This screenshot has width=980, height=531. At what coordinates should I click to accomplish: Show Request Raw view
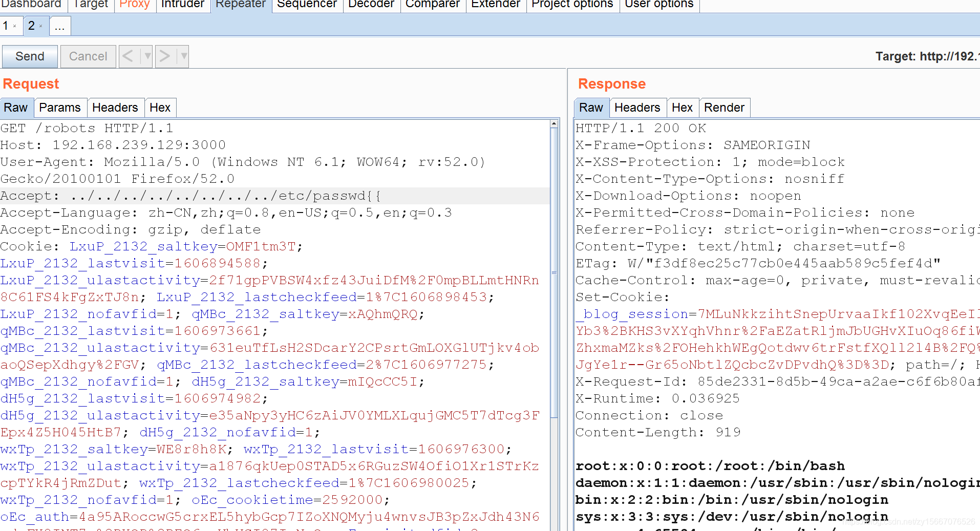[x=16, y=108]
